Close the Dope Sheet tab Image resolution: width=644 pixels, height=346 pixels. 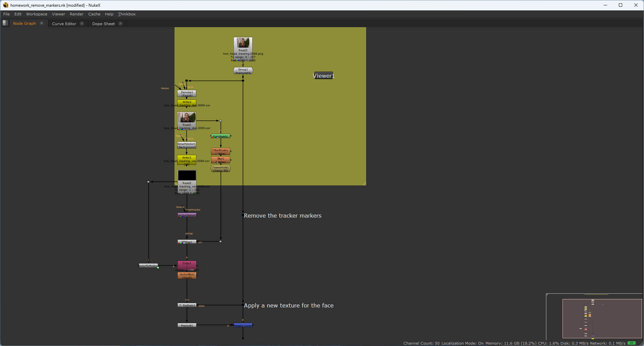pyautogui.click(x=120, y=24)
